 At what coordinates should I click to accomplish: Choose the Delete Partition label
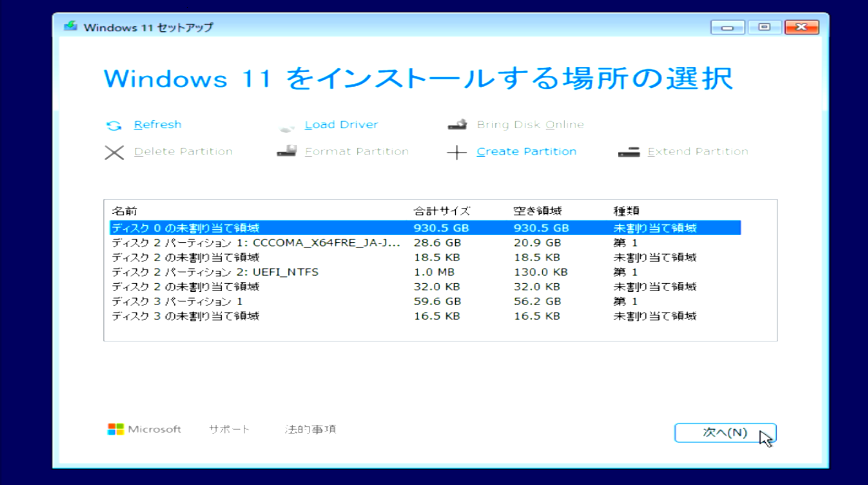184,151
